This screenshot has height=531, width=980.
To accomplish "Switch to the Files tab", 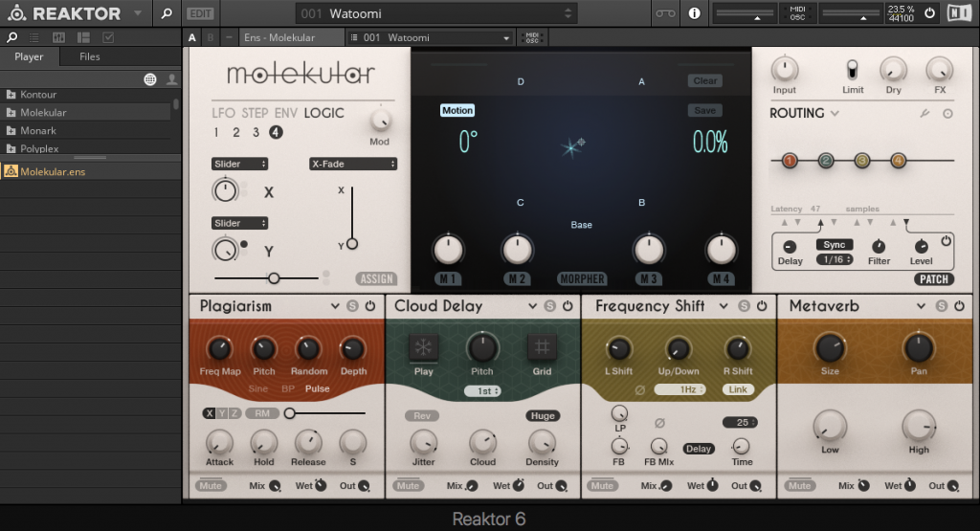I will [x=89, y=56].
